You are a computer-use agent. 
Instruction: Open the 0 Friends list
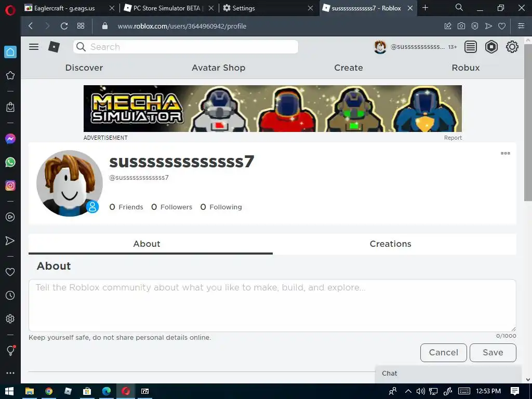(x=126, y=207)
